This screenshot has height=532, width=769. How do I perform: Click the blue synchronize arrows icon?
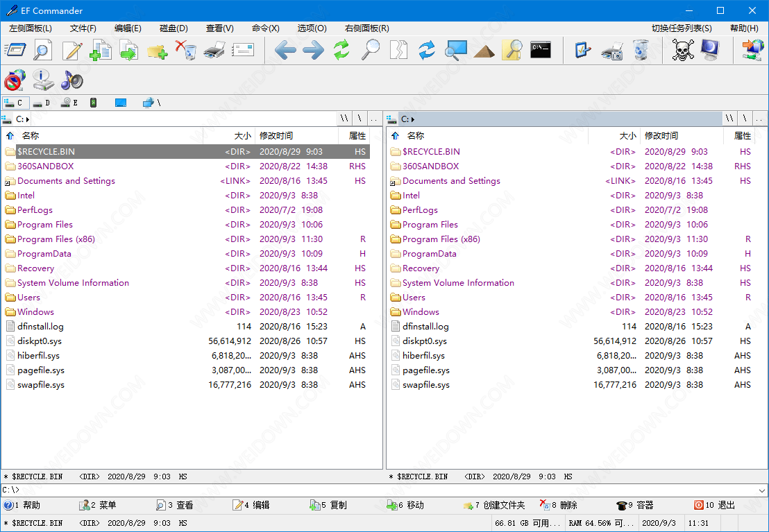427,50
